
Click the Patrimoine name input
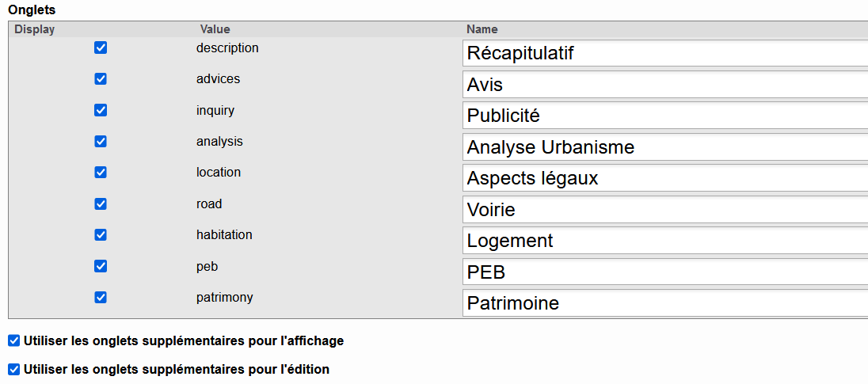point(664,303)
